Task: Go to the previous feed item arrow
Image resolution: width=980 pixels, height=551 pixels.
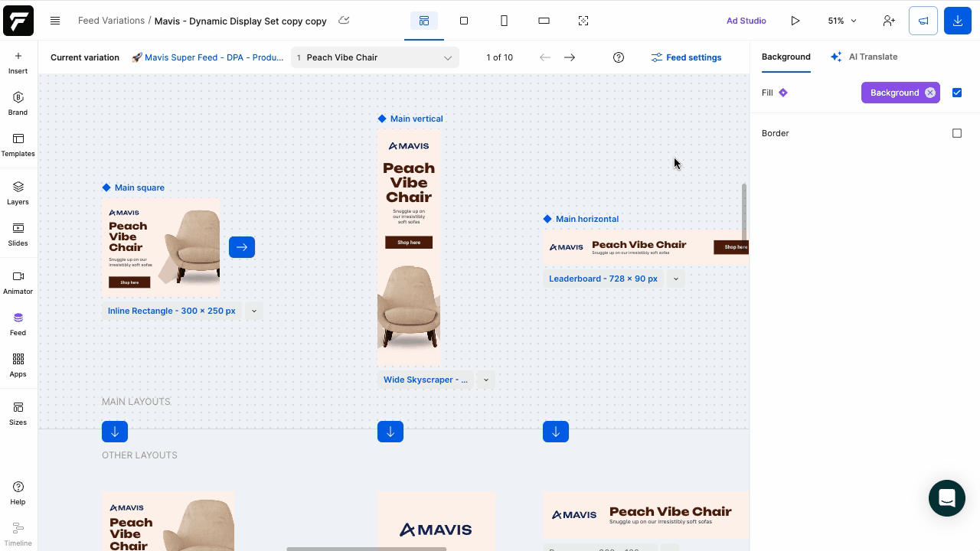Action: pyautogui.click(x=545, y=57)
